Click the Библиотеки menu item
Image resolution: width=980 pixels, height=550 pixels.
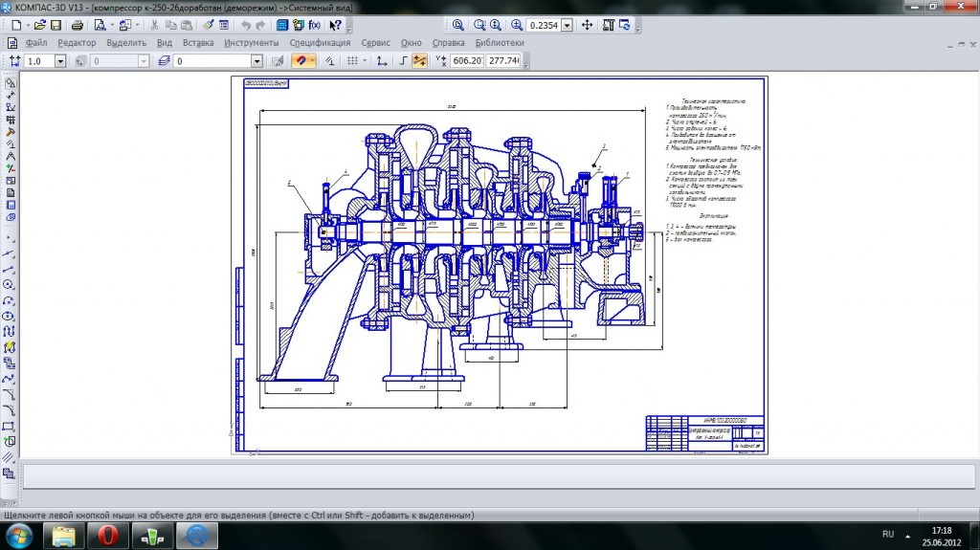pyautogui.click(x=499, y=43)
